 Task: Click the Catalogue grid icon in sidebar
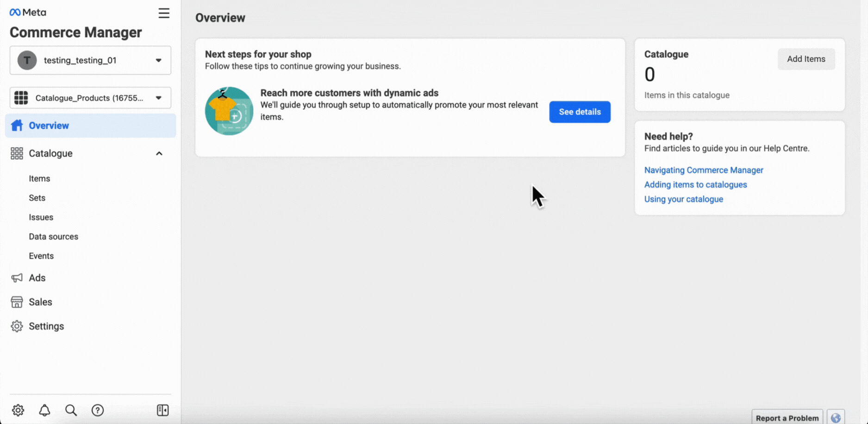(17, 153)
